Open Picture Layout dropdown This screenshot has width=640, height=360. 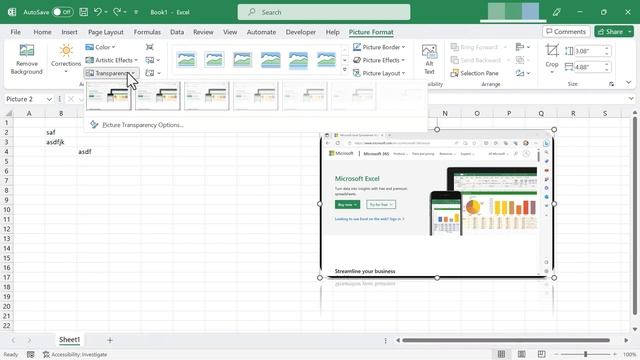tap(379, 73)
